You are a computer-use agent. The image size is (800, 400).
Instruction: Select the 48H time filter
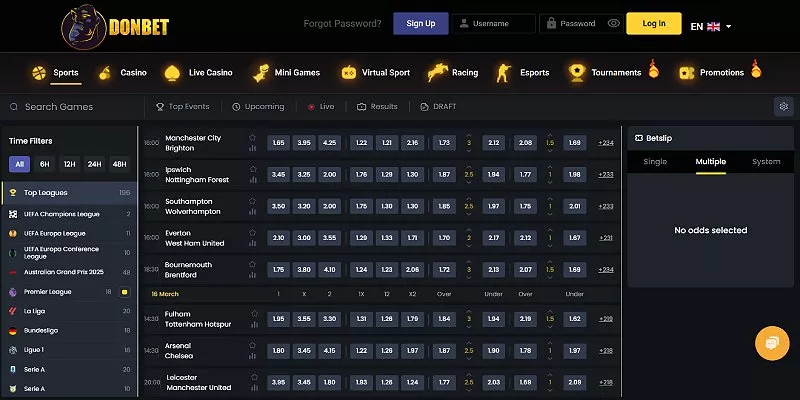point(119,164)
